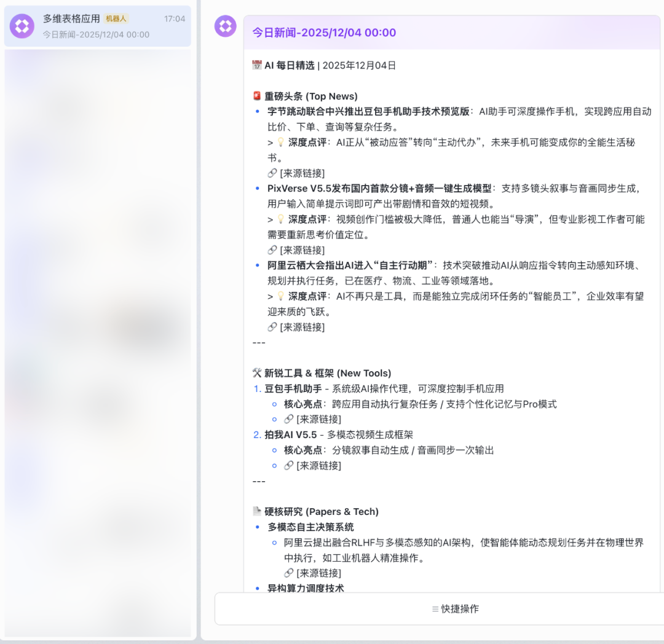Click the bot avatar beside the message card

(x=225, y=26)
